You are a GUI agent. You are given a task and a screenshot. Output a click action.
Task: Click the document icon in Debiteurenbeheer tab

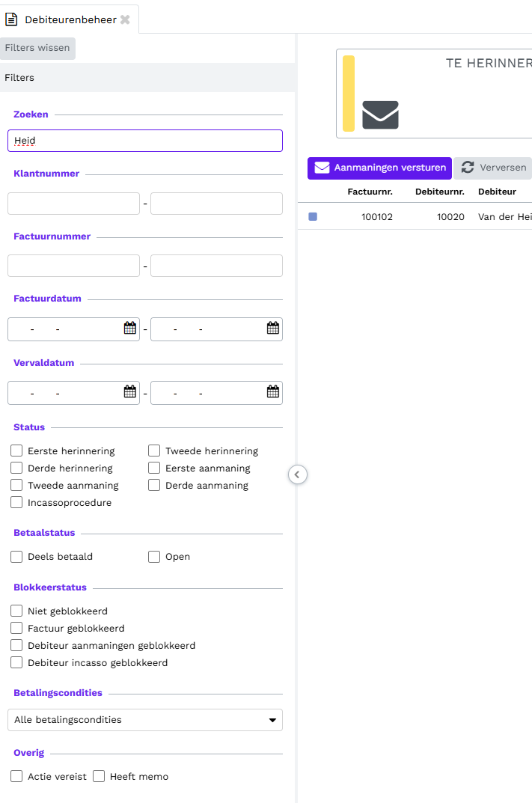pos(11,19)
